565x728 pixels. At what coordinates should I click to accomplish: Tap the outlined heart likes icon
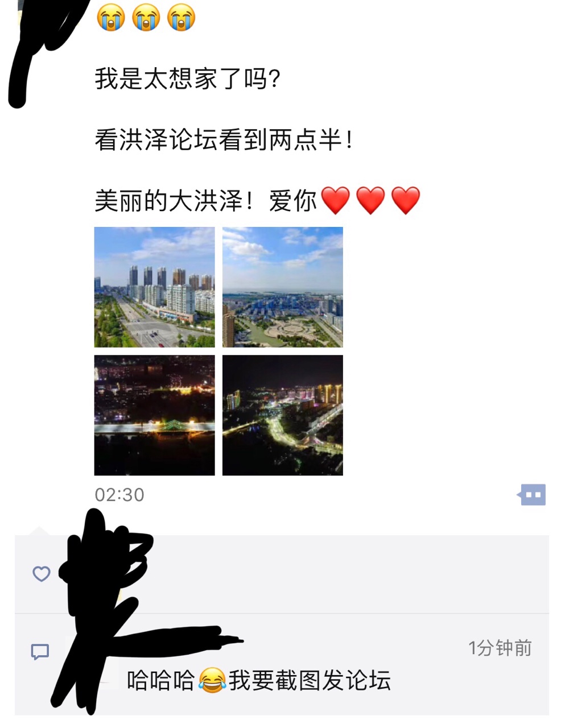[41, 574]
